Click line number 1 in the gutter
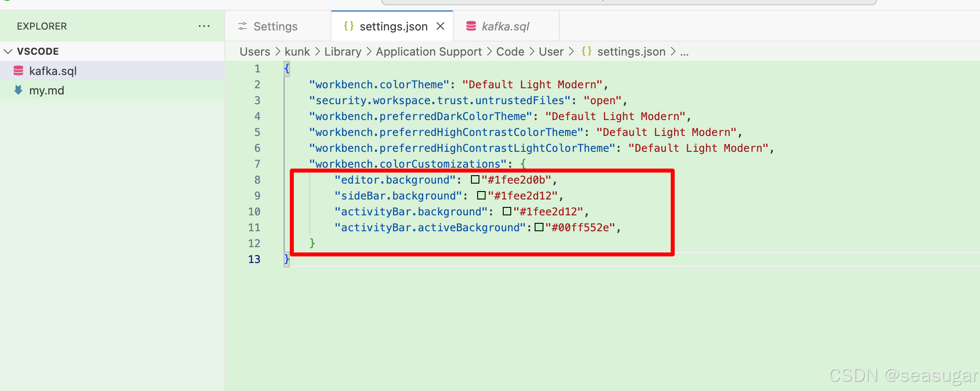Screen dimensions: 980x391 [x=257, y=69]
